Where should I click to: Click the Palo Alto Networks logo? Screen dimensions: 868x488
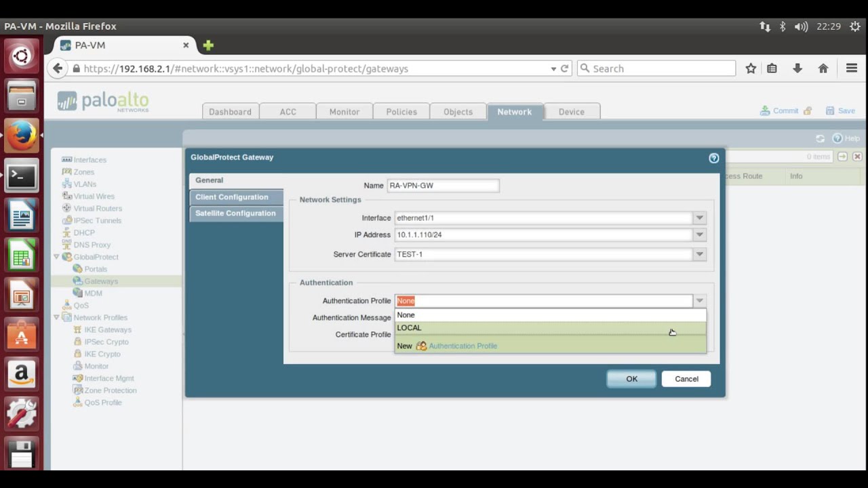[103, 102]
